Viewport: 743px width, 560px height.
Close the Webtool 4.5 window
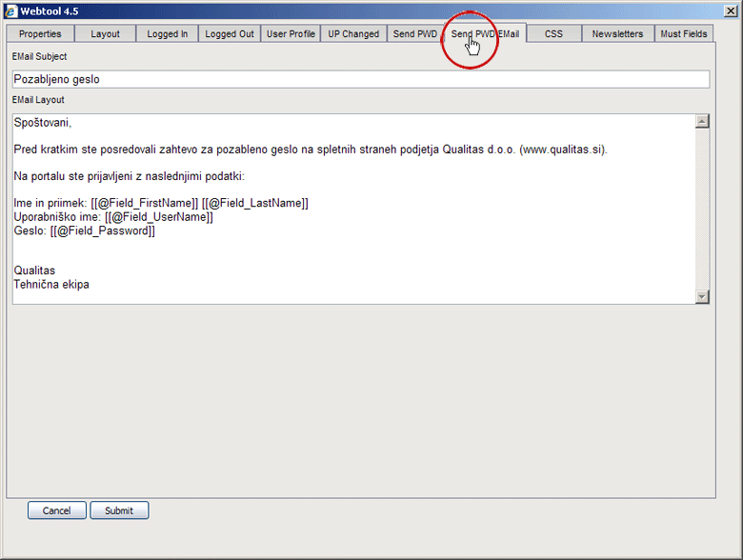point(731,10)
